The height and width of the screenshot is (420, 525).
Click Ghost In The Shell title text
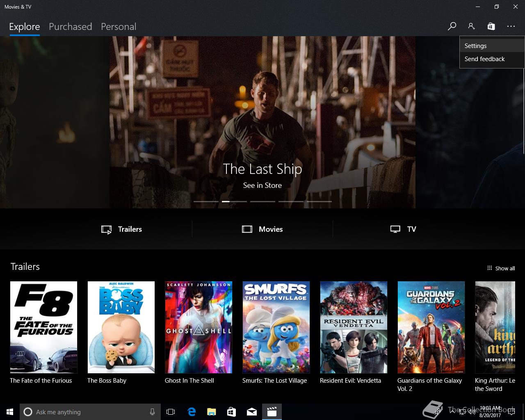pyautogui.click(x=189, y=381)
